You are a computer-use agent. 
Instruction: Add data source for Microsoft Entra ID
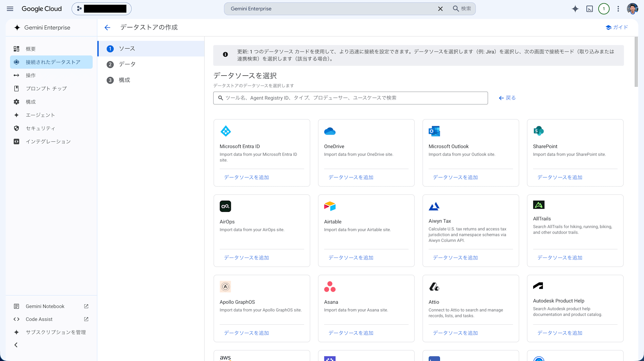coord(246,177)
